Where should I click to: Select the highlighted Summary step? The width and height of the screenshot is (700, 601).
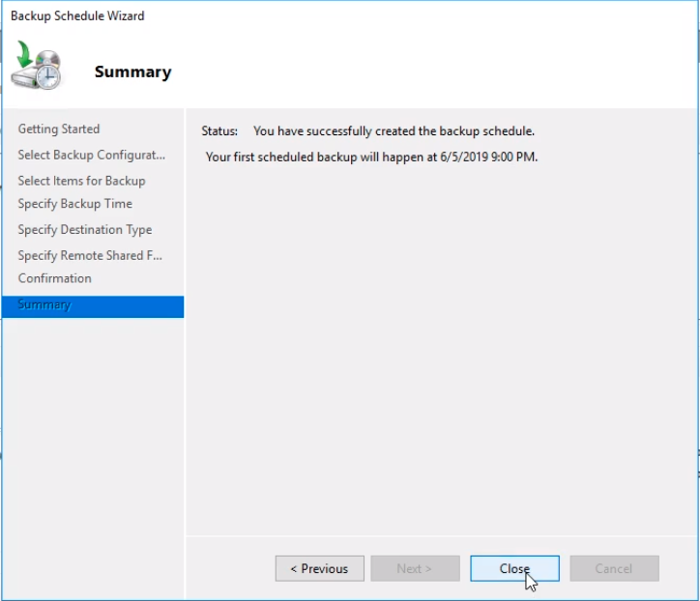pos(93,306)
